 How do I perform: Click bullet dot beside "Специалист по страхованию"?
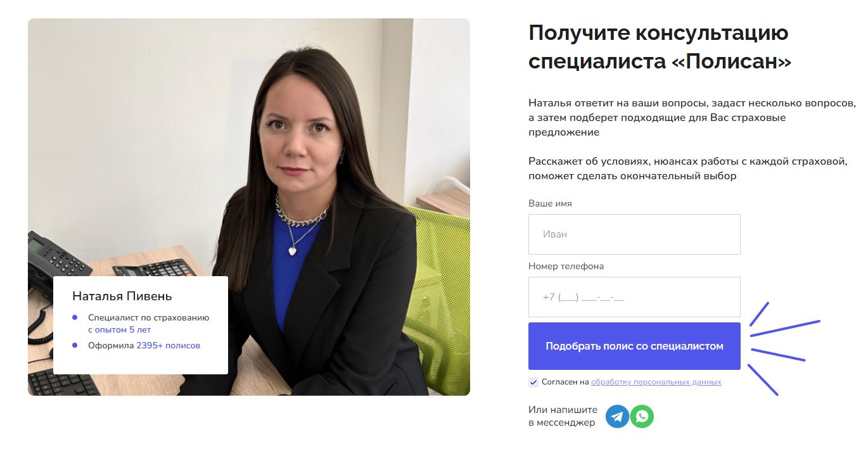pyautogui.click(x=75, y=317)
